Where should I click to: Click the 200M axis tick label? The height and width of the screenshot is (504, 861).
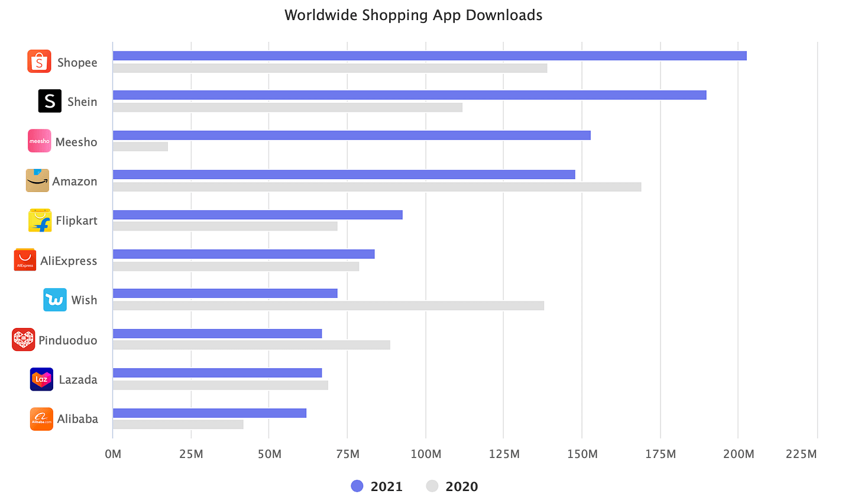739,454
